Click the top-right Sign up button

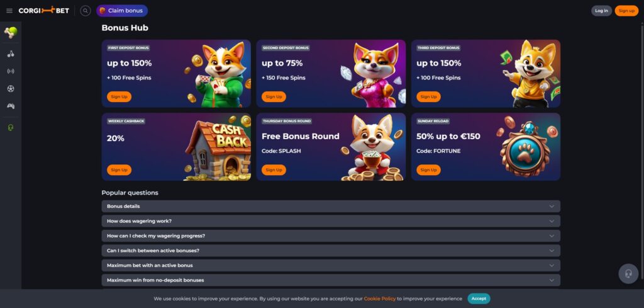(x=626, y=11)
